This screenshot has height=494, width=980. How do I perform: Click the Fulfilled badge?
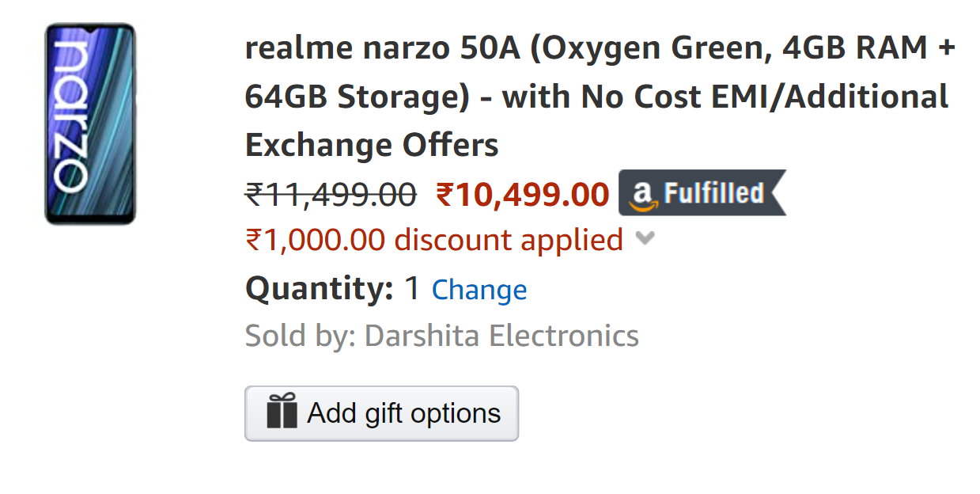(x=700, y=192)
